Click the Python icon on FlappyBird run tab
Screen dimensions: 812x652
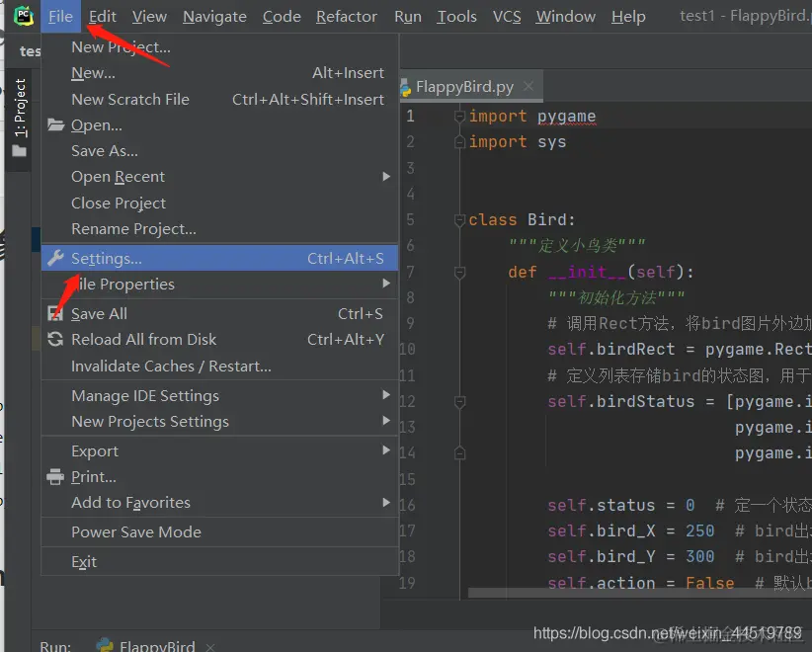tap(105, 645)
